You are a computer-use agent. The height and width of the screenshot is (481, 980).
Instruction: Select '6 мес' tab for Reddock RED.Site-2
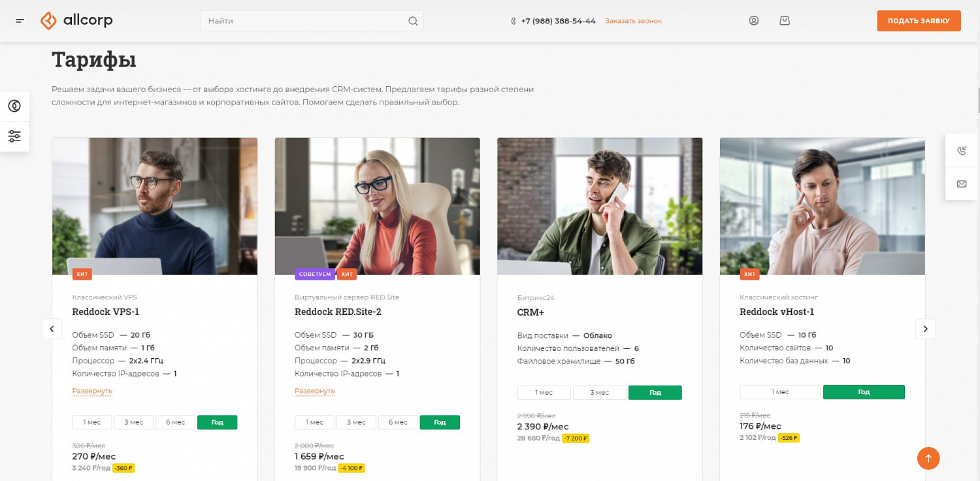point(398,422)
